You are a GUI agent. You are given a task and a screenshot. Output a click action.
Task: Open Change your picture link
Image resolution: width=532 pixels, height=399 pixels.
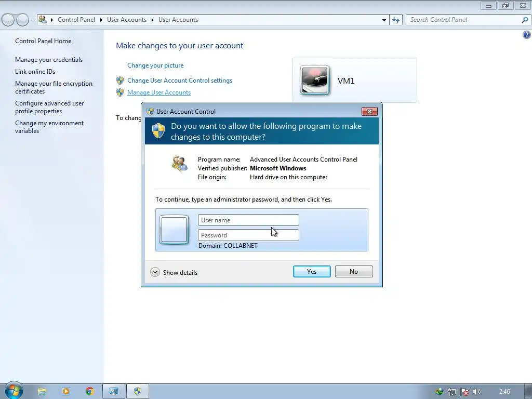coord(155,65)
